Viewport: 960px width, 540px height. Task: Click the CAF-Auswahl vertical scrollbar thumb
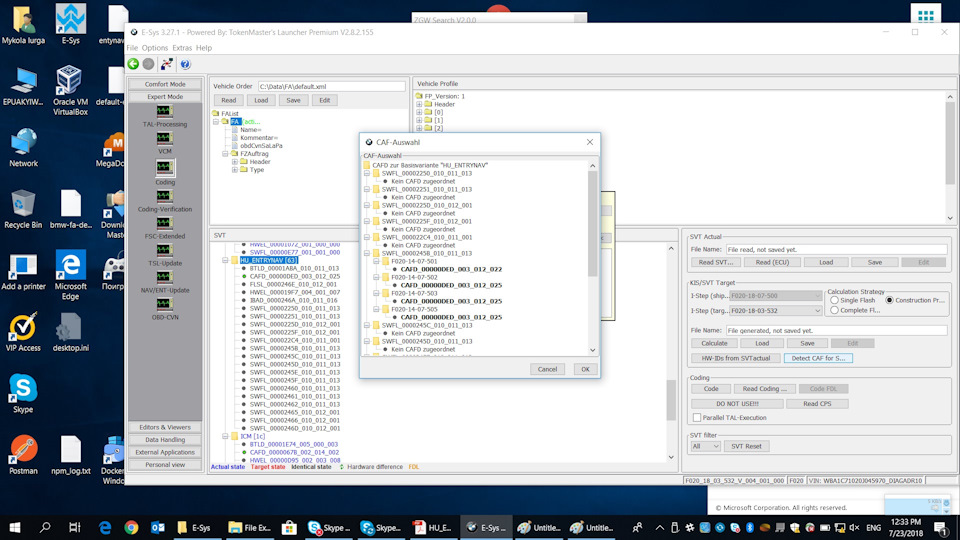[x=592, y=223]
